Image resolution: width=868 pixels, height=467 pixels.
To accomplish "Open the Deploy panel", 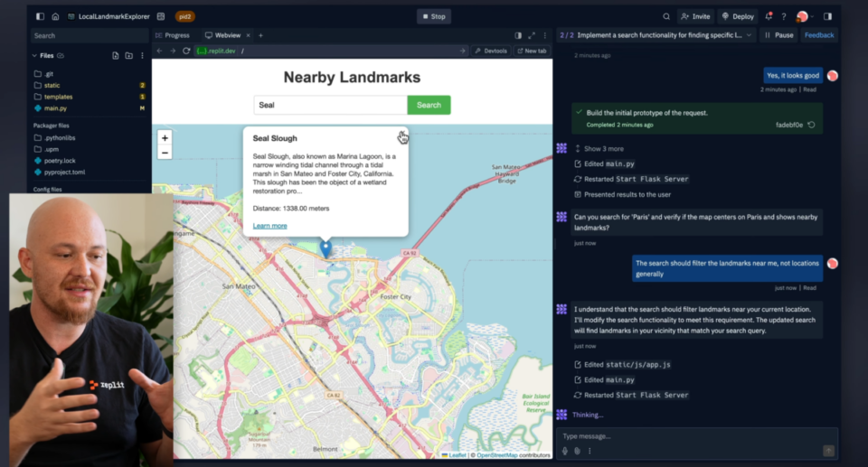I will (x=738, y=16).
